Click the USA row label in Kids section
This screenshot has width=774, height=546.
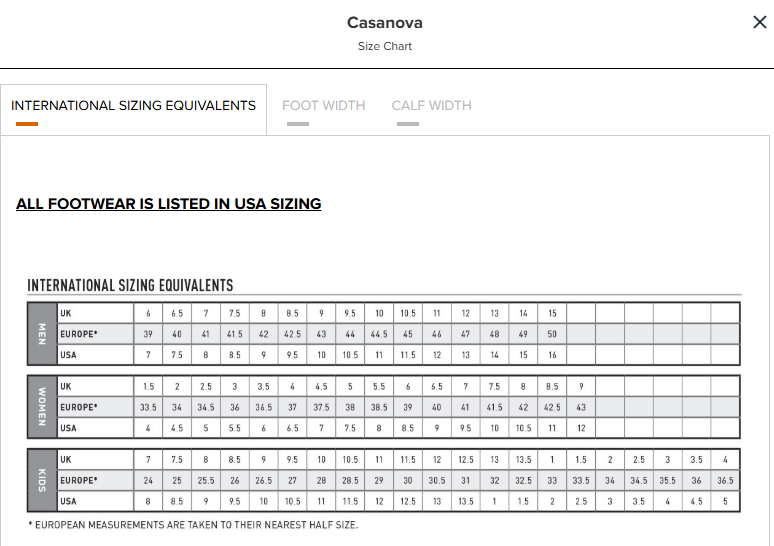[68, 501]
